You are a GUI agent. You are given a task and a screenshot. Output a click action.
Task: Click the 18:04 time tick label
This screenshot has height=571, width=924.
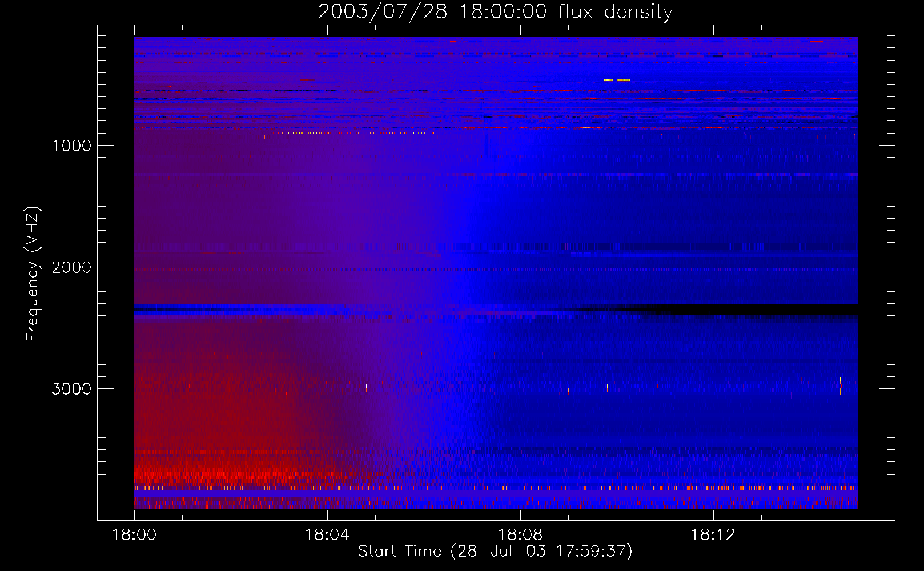[327, 535]
